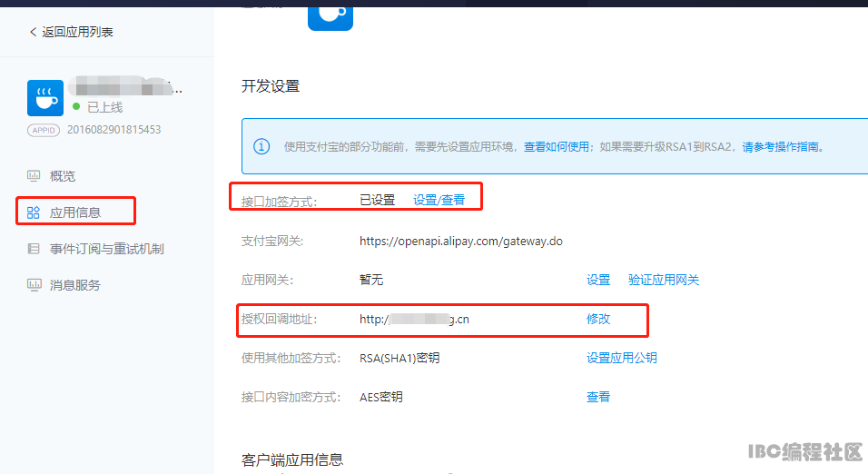This screenshot has height=474, width=868.
Task: Click the 应用信息 grid icon
Action: tap(34, 212)
